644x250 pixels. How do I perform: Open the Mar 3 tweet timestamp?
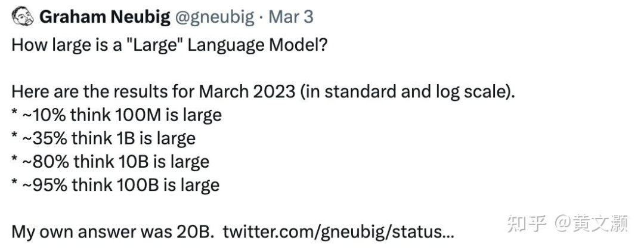(x=291, y=17)
